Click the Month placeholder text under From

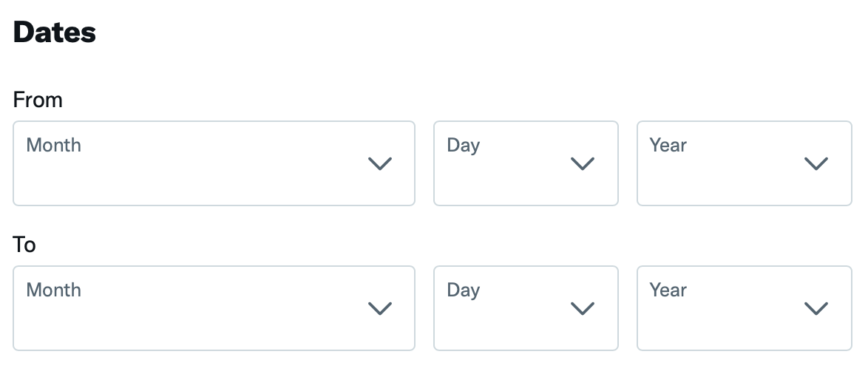point(54,145)
